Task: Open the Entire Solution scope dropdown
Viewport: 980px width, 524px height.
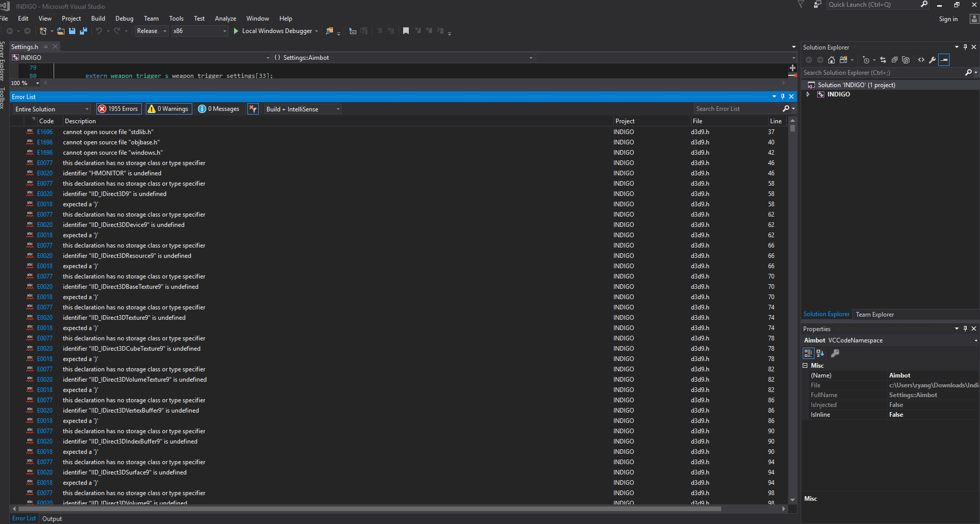Action: point(52,109)
